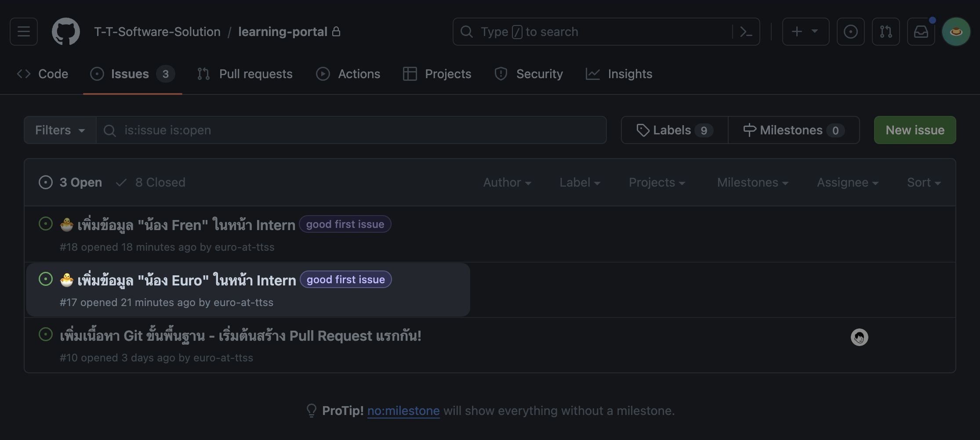Click good first issue label on issue #17
Screen dimensions: 980x440
point(346,280)
